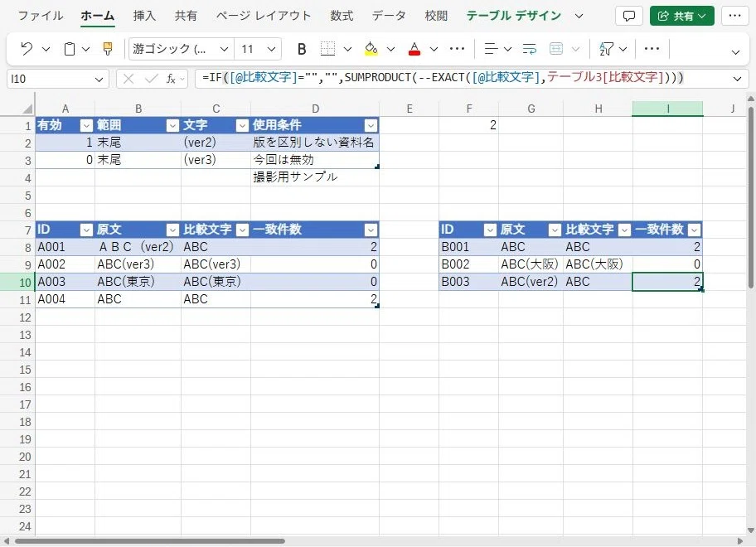Select cell ABC(大阪) in column G

coord(531,264)
